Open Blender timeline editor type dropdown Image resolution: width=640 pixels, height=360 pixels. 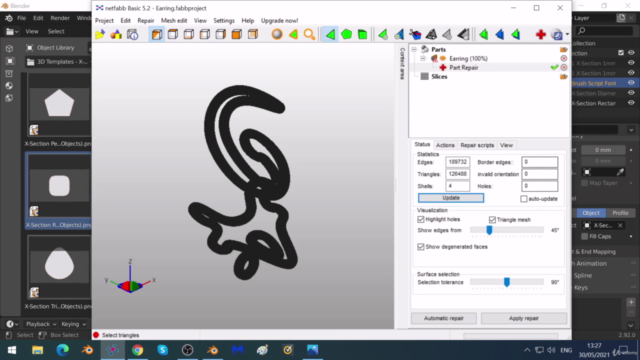tap(11, 324)
